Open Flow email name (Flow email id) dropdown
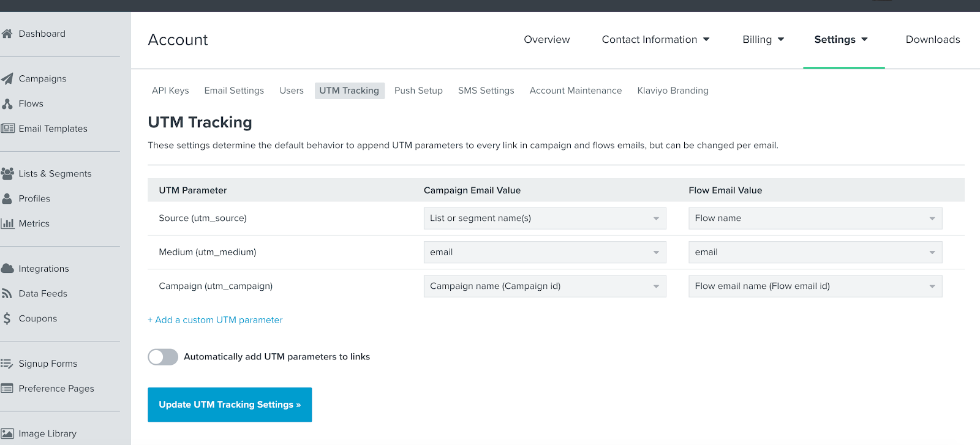980x445 pixels. [815, 286]
